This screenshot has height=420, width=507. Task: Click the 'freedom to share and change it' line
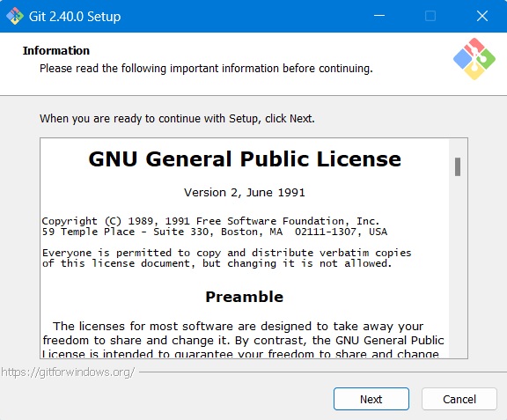pyautogui.click(x=243, y=341)
